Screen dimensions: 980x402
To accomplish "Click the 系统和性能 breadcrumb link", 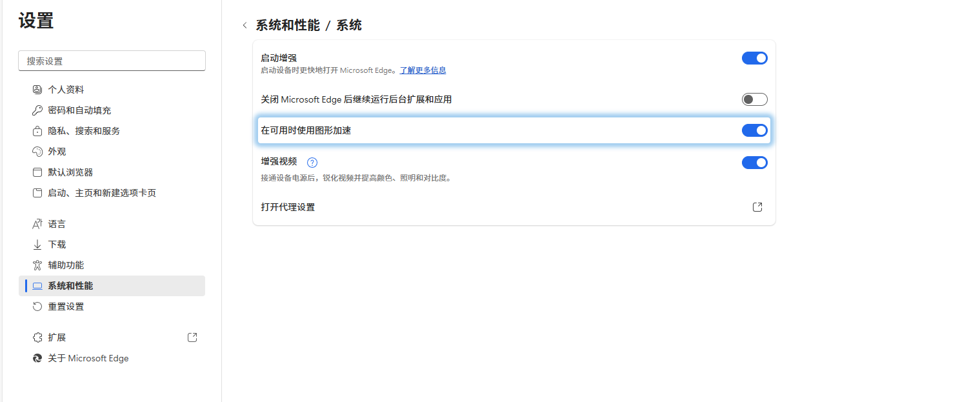I will point(288,26).
